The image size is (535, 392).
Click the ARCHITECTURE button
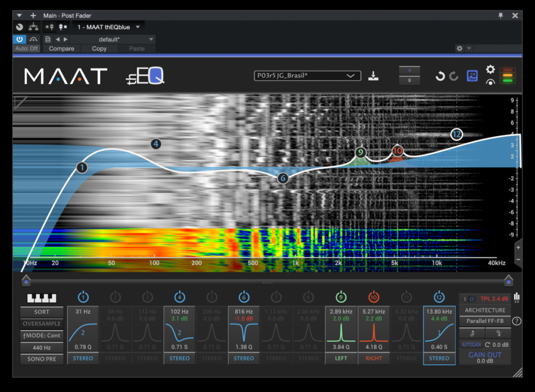(x=485, y=310)
